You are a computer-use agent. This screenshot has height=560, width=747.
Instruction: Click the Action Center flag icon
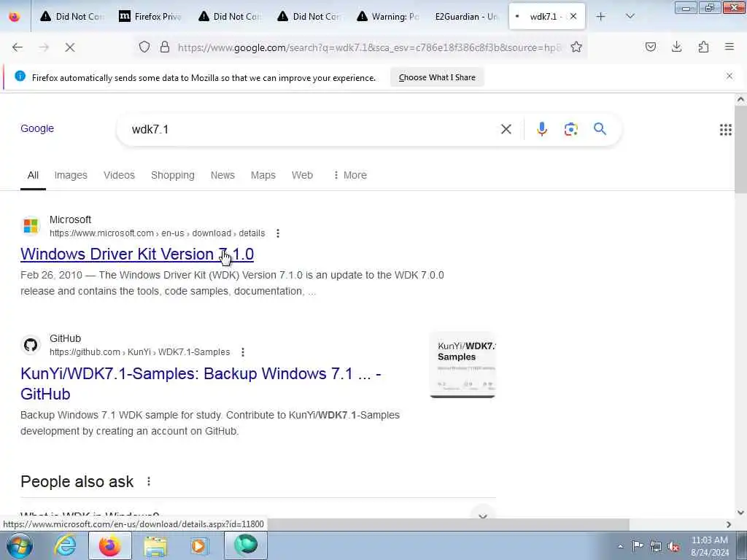tap(638, 545)
